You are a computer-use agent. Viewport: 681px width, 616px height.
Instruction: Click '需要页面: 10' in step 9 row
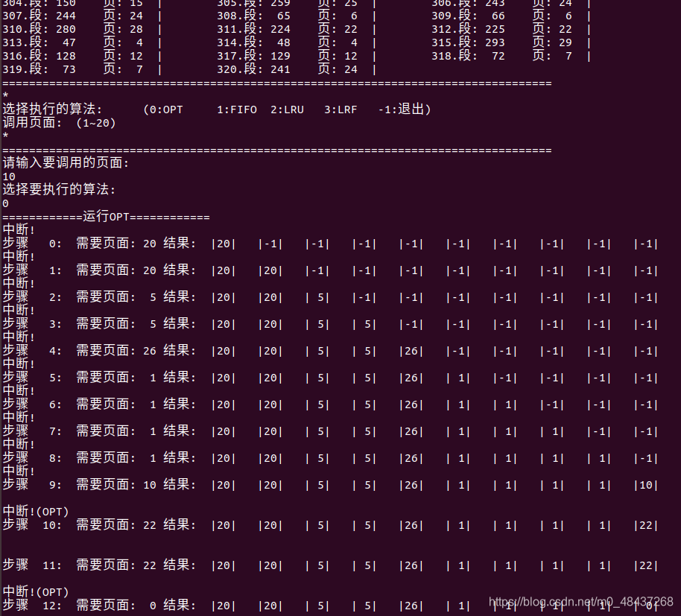[x=116, y=485]
